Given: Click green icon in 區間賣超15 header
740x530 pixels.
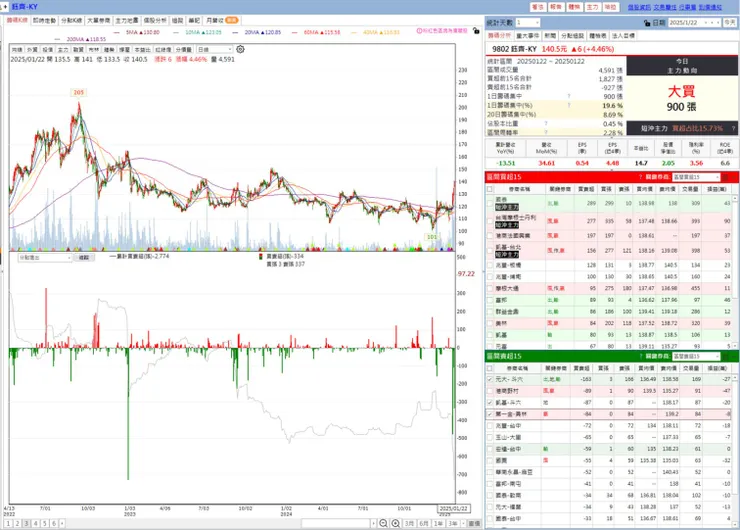Looking at the screenshot, I should click(725, 356).
